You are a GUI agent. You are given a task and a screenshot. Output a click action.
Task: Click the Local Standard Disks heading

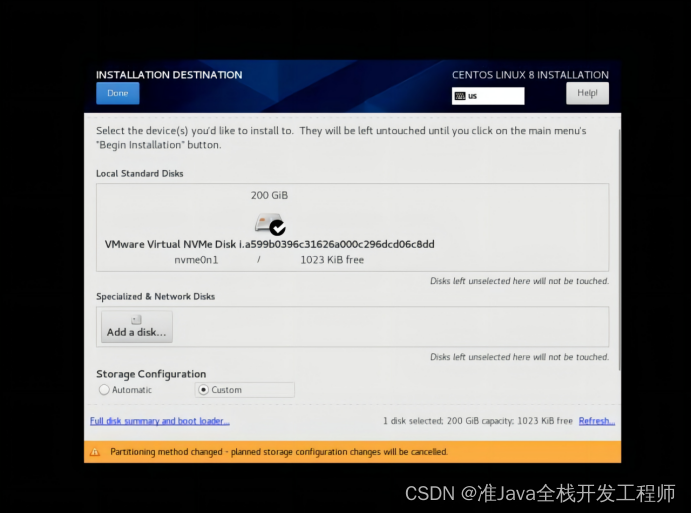coord(139,174)
